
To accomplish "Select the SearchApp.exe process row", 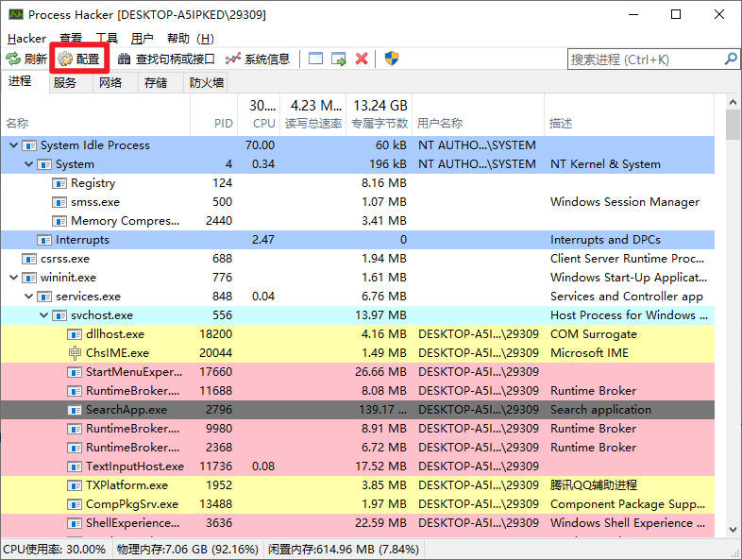I will (126, 410).
